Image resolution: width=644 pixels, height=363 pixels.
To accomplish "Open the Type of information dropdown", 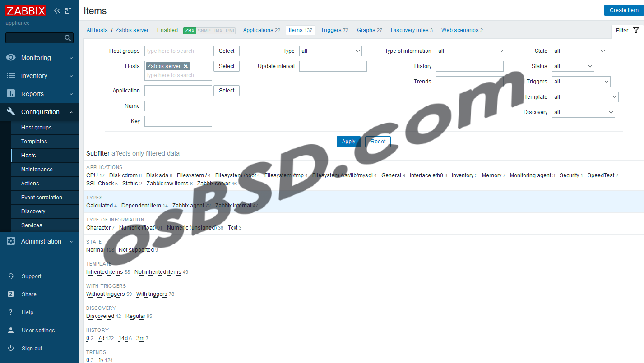I will 470,51.
